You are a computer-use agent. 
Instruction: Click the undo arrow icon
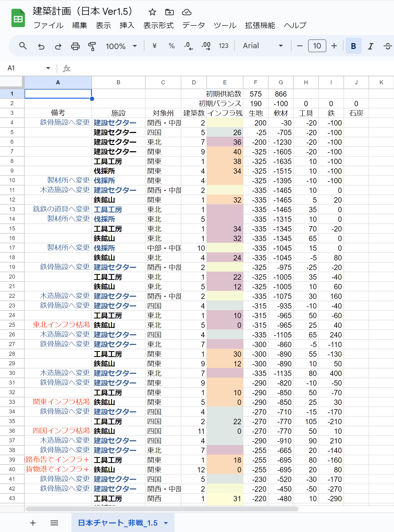[x=41, y=46]
